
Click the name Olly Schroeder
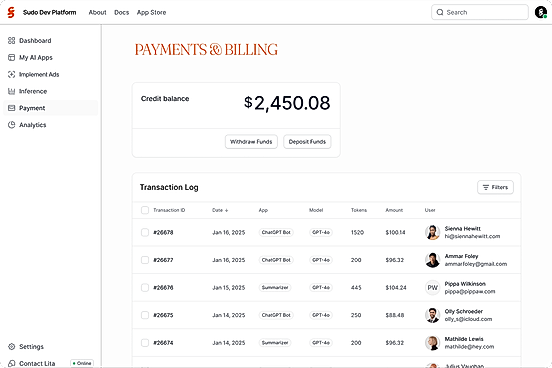point(464,311)
